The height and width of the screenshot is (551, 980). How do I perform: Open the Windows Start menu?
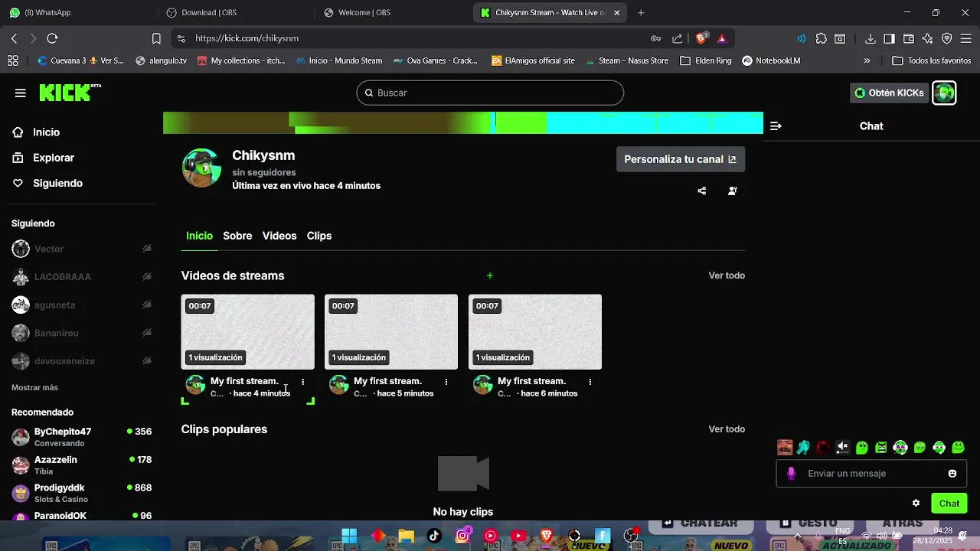pyautogui.click(x=349, y=536)
